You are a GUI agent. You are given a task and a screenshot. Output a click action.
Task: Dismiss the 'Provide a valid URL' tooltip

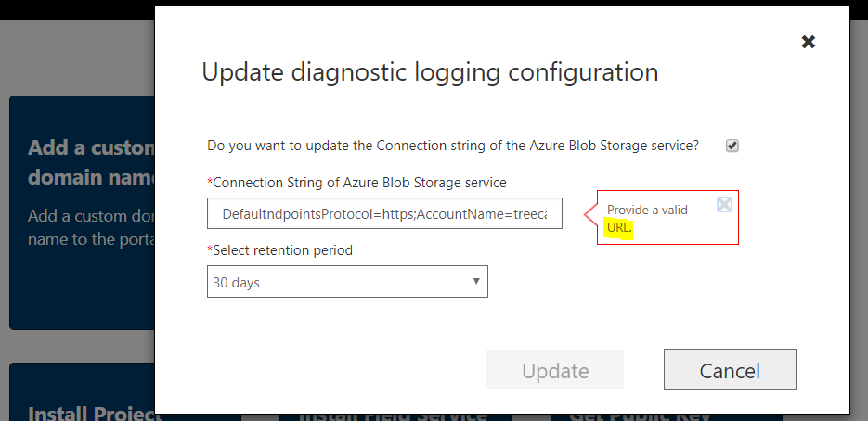click(724, 205)
